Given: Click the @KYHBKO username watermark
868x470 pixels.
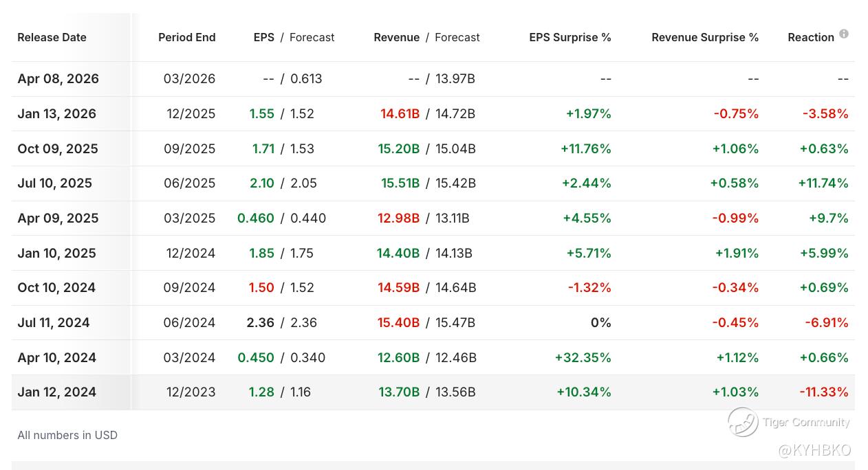Looking at the screenshot, I should tap(814, 451).
